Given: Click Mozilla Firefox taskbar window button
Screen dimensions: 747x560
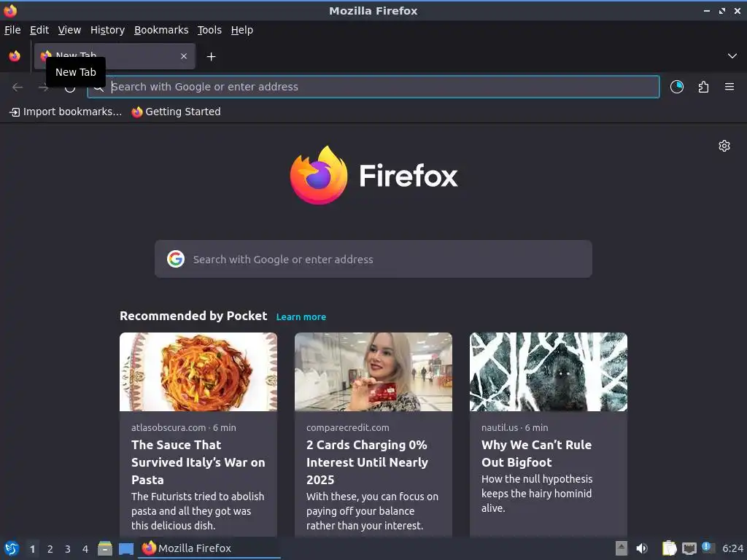Looking at the screenshot, I should pos(209,548).
